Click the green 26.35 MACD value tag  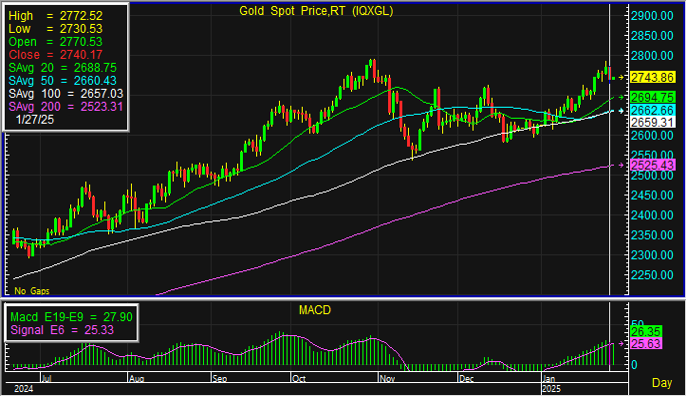pos(646,332)
